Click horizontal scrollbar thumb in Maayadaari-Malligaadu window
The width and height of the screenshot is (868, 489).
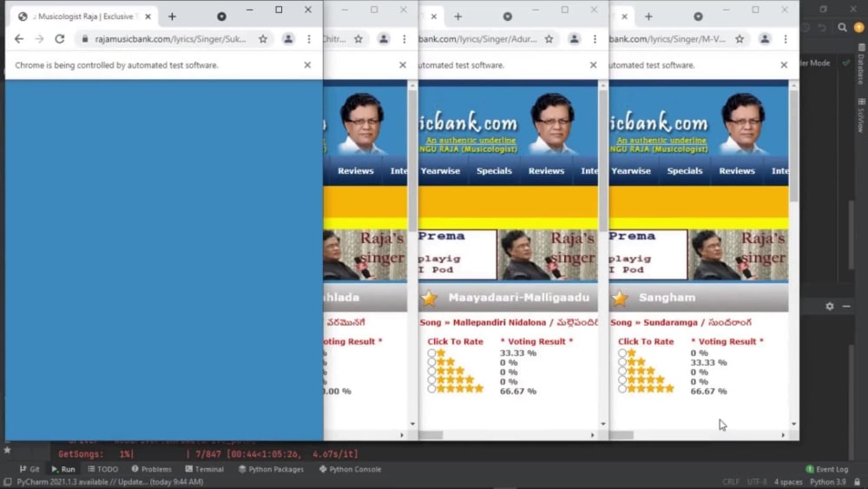coord(431,435)
